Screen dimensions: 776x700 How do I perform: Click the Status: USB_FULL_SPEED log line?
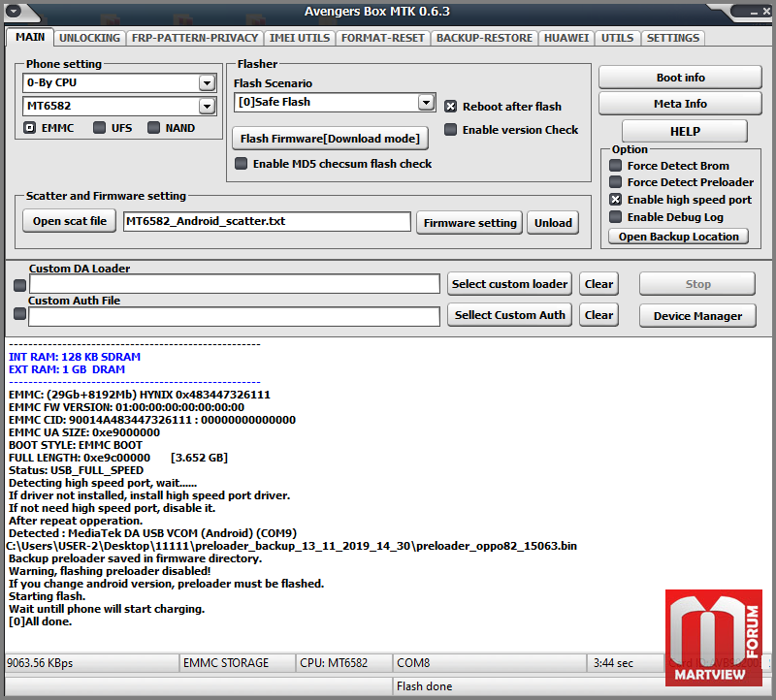(x=77, y=470)
